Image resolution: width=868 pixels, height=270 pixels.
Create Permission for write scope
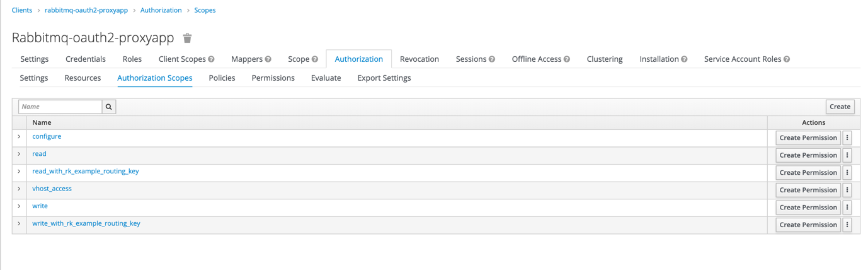click(808, 207)
